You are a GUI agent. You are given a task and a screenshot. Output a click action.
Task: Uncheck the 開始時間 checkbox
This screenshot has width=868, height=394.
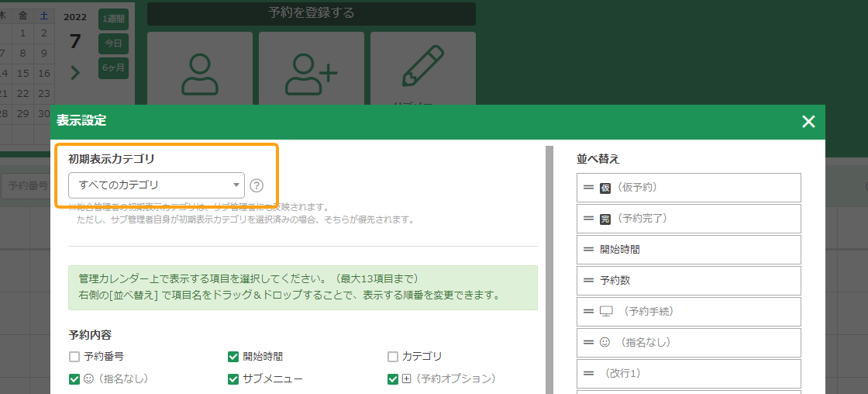click(233, 357)
